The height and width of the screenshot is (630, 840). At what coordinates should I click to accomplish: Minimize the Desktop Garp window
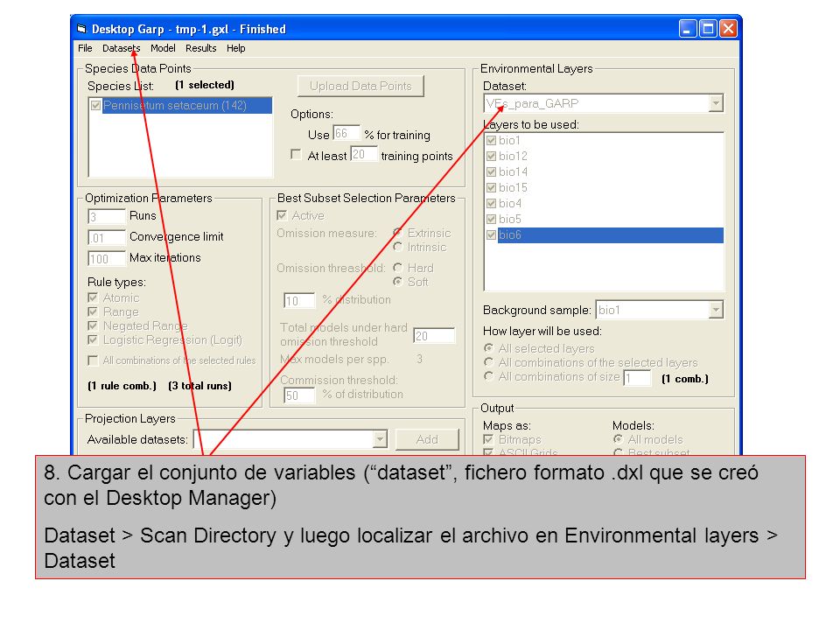688,28
